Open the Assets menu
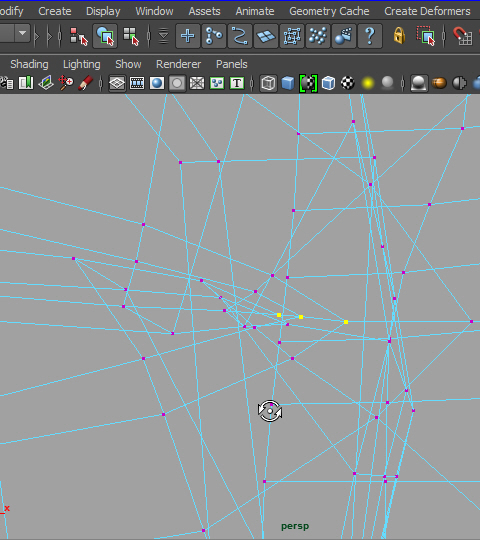This screenshot has height=540, width=480. point(204,11)
